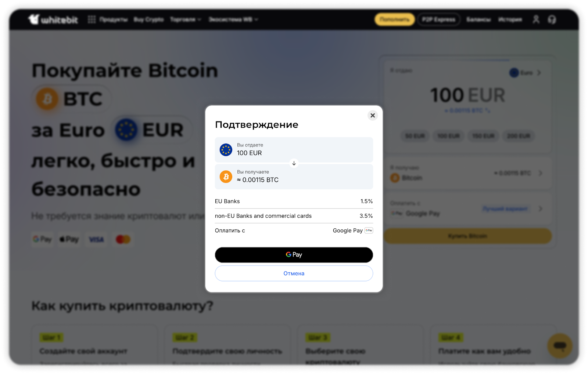Close the confirmation dialog with X

(x=373, y=115)
